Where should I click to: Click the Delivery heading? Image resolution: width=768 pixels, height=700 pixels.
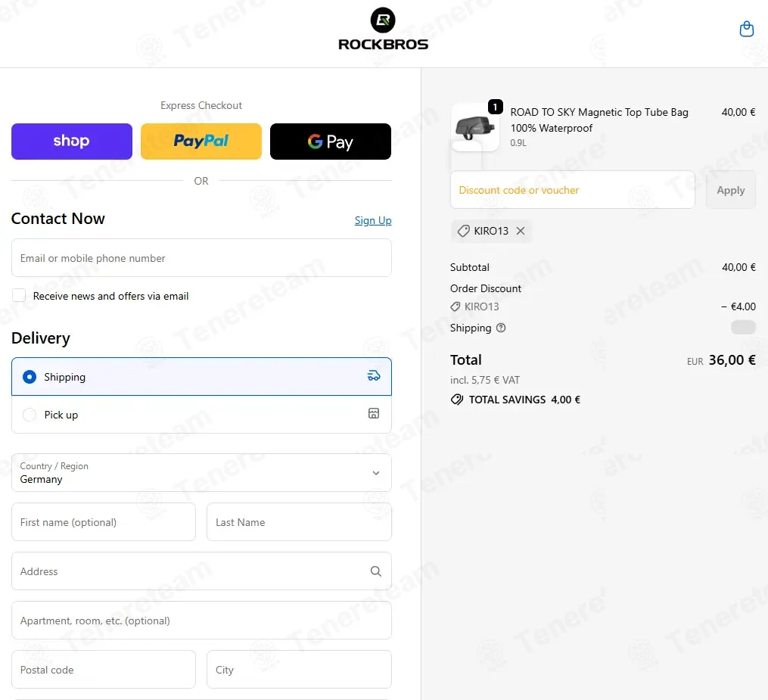[41, 338]
